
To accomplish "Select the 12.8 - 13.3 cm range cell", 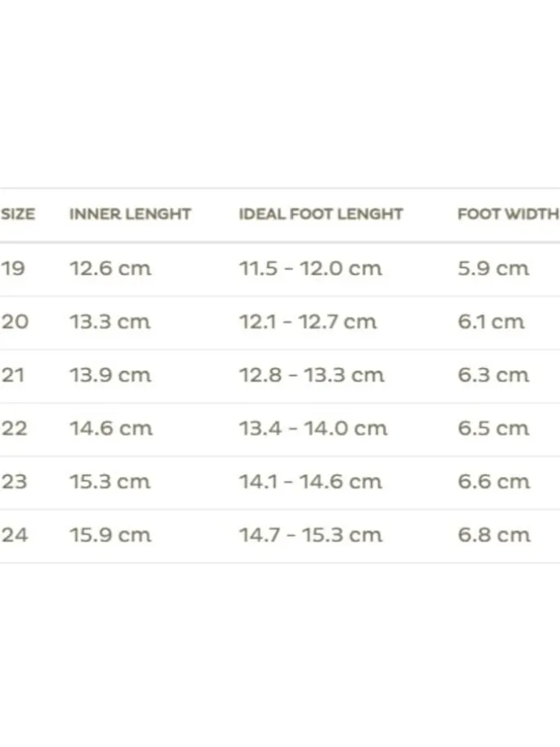I will [x=311, y=375].
